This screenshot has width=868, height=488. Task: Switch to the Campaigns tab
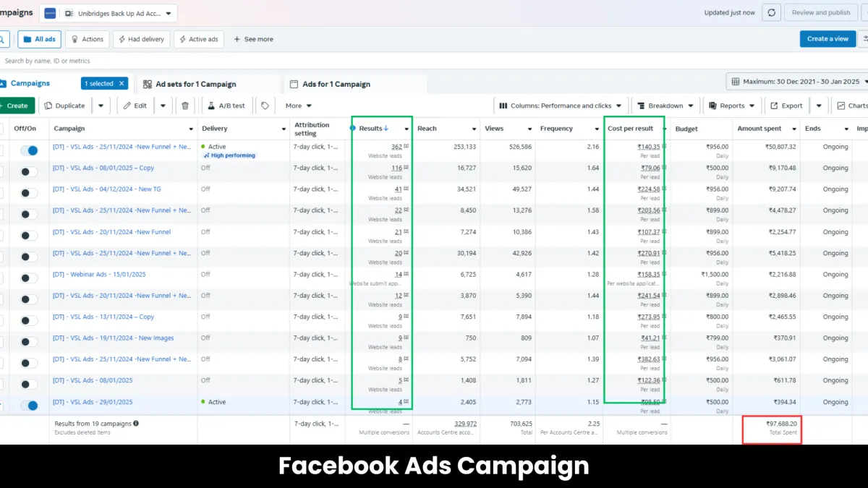pyautogui.click(x=30, y=83)
